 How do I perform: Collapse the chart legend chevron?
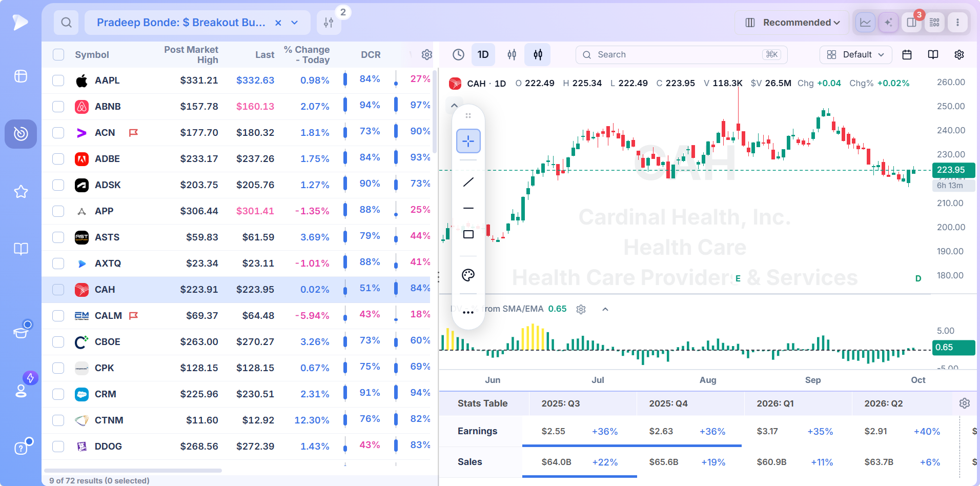click(x=454, y=105)
